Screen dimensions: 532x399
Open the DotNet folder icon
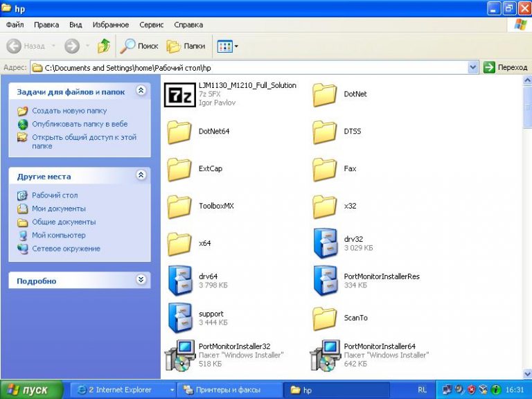(325, 95)
